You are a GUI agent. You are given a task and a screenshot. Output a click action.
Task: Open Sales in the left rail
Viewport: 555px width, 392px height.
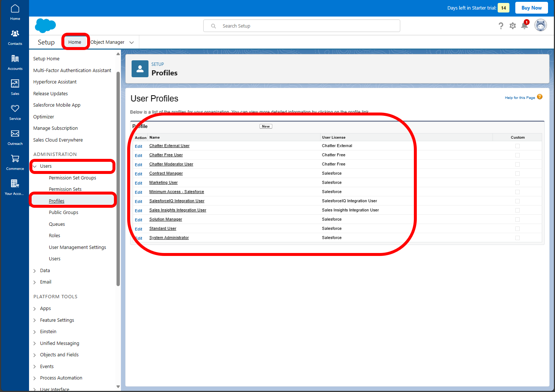click(15, 87)
